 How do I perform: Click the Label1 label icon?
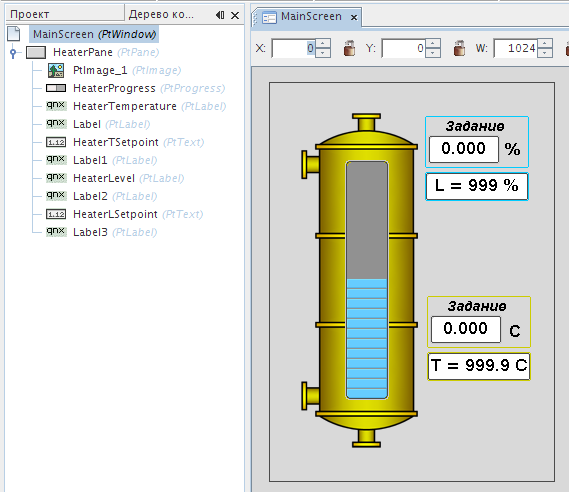pos(56,160)
